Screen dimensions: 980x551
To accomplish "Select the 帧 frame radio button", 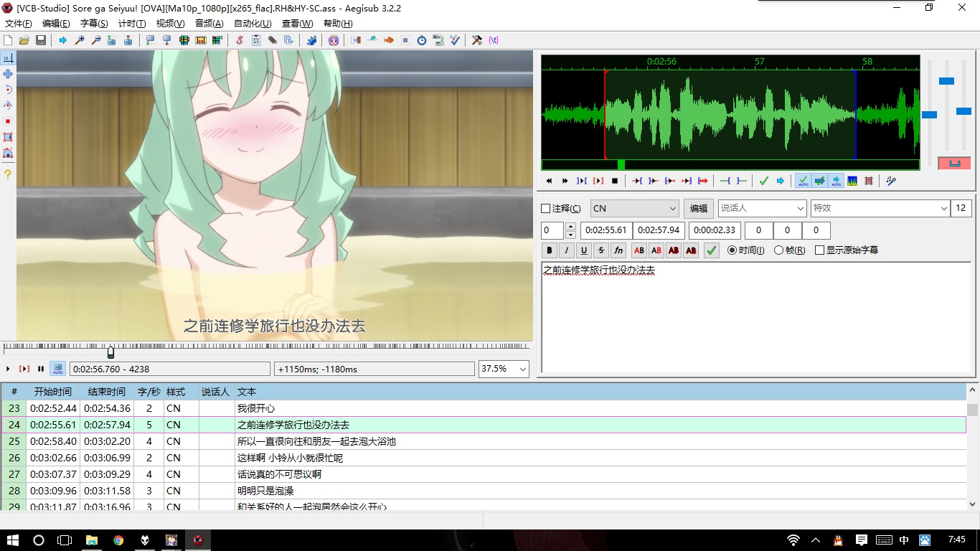I will [779, 250].
